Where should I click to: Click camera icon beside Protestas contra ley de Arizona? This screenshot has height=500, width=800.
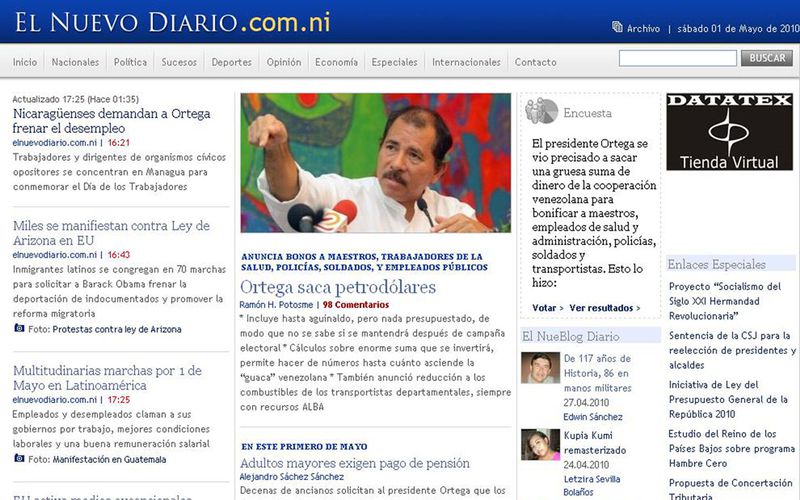pyautogui.click(x=19, y=328)
